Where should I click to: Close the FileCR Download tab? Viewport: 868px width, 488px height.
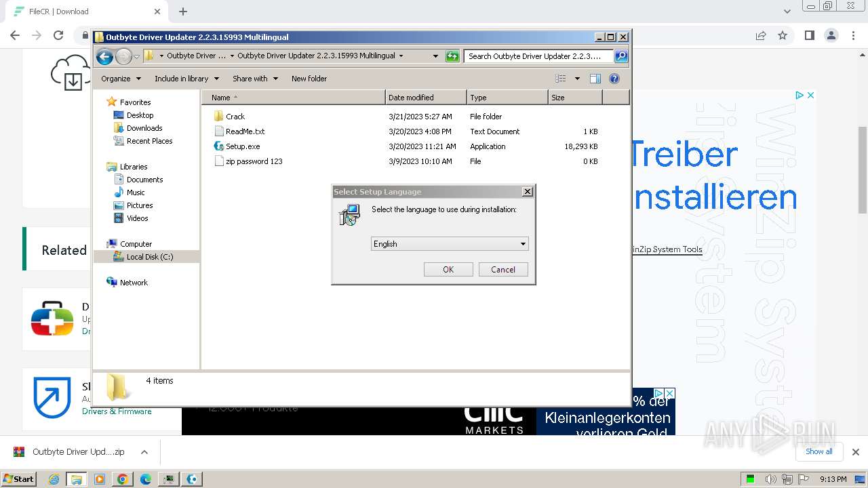click(x=157, y=12)
